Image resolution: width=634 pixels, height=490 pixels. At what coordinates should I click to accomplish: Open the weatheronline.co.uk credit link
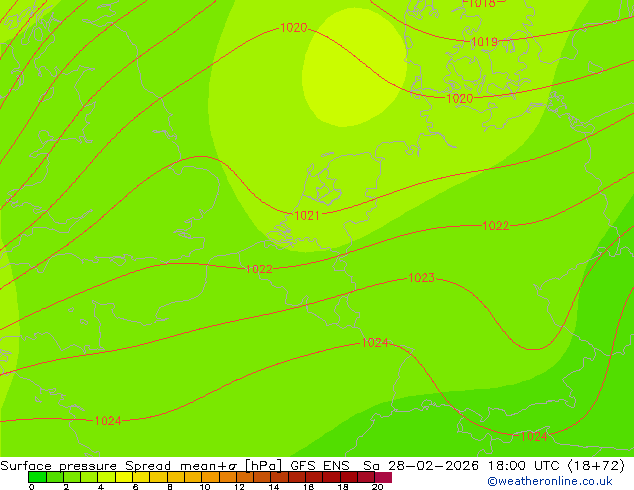click(550, 481)
